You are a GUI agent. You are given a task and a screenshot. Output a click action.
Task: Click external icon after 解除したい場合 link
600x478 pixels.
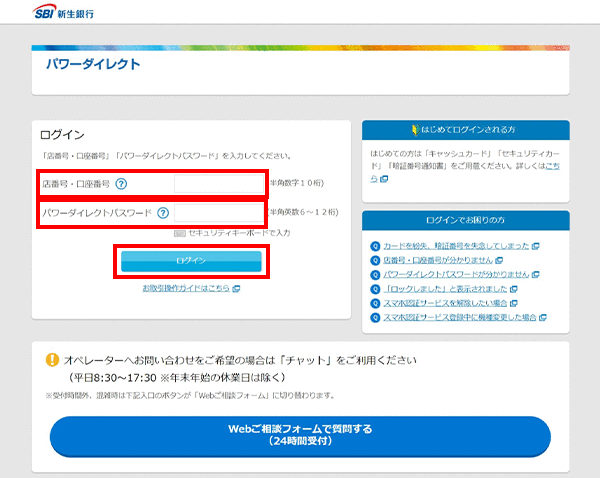point(514,303)
